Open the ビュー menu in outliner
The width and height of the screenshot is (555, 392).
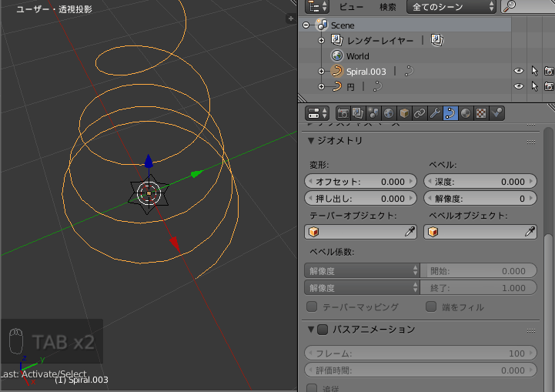pyautogui.click(x=352, y=7)
